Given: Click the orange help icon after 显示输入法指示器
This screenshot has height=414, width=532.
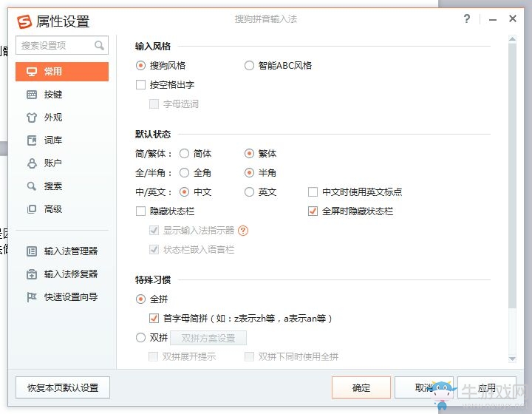Looking at the screenshot, I should click(x=243, y=231).
